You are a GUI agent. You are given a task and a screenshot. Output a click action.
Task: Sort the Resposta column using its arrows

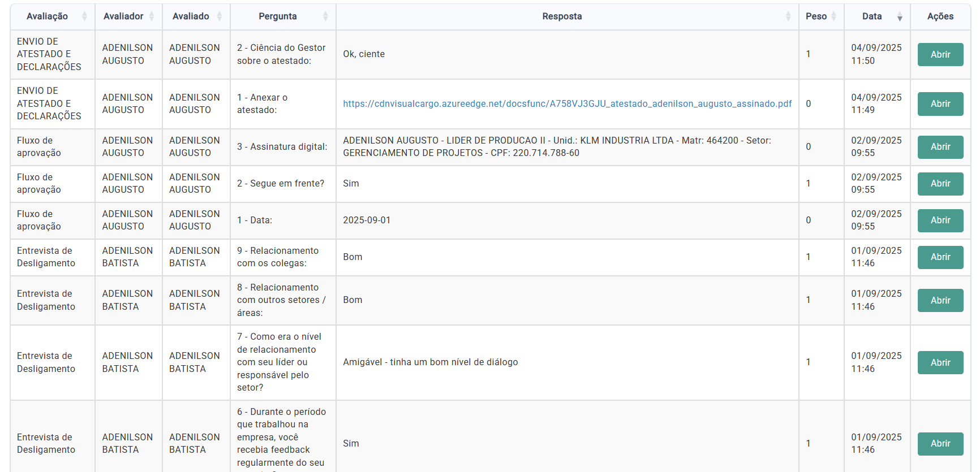(788, 16)
